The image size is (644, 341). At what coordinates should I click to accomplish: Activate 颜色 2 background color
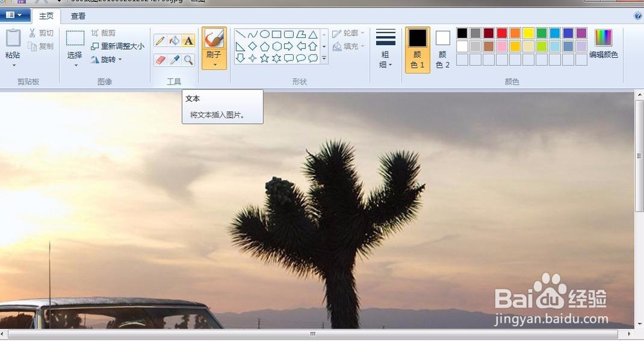click(443, 50)
